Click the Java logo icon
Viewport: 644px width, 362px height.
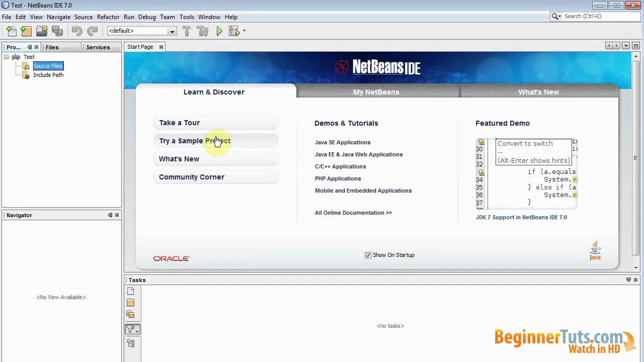coord(595,250)
